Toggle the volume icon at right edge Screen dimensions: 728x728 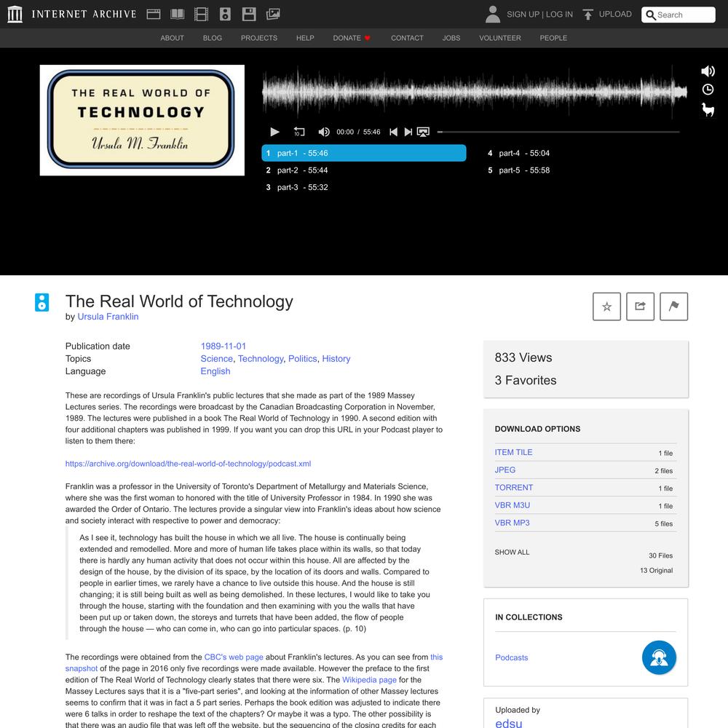click(708, 71)
